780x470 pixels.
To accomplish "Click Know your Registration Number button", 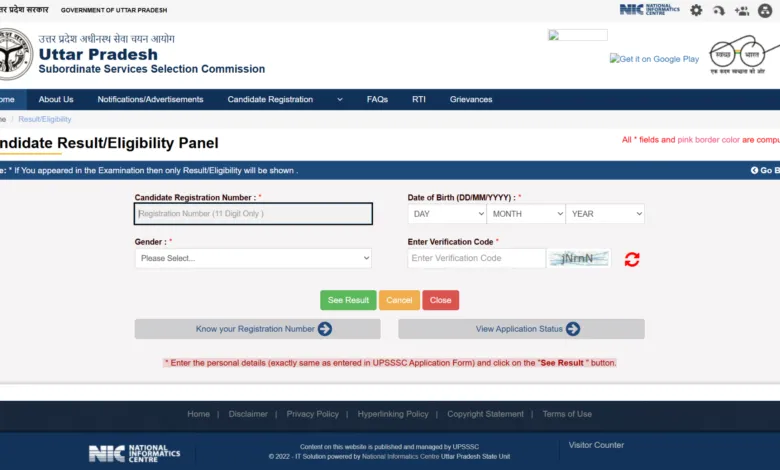I will tap(258, 329).
